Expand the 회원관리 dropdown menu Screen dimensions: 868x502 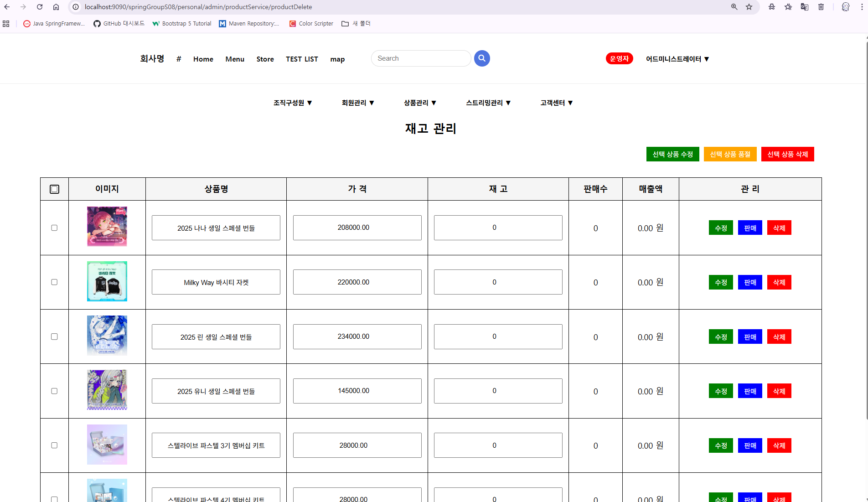(x=358, y=103)
